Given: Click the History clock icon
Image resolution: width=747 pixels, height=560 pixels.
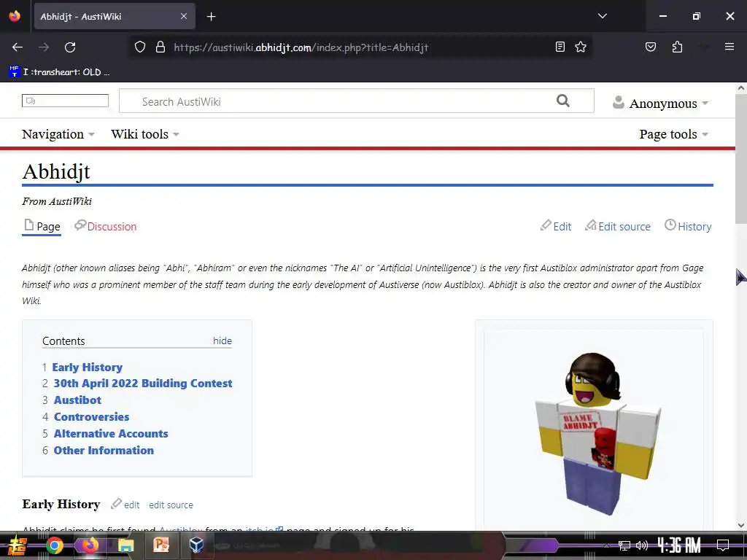Looking at the screenshot, I should pyautogui.click(x=670, y=225).
